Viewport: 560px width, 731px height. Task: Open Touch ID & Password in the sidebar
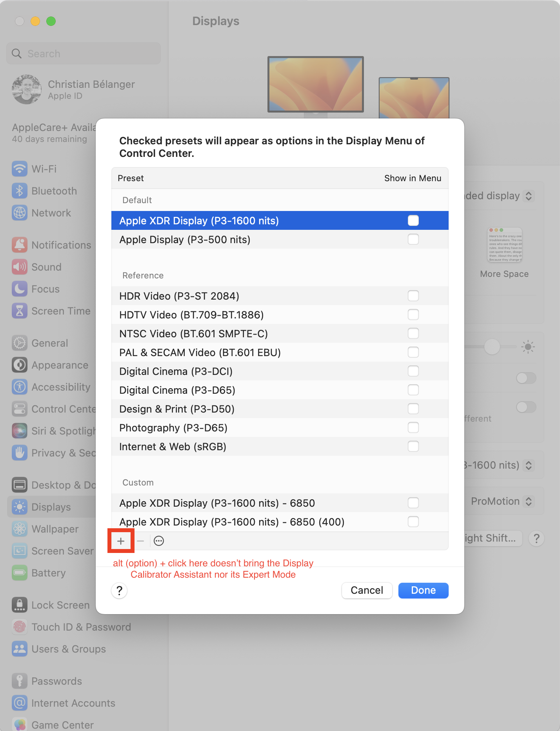click(71, 627)
